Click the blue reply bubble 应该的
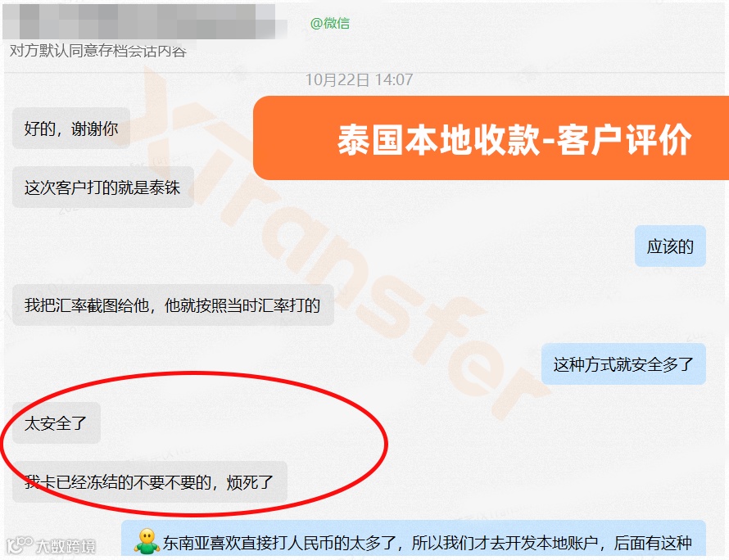 (670, 246)
